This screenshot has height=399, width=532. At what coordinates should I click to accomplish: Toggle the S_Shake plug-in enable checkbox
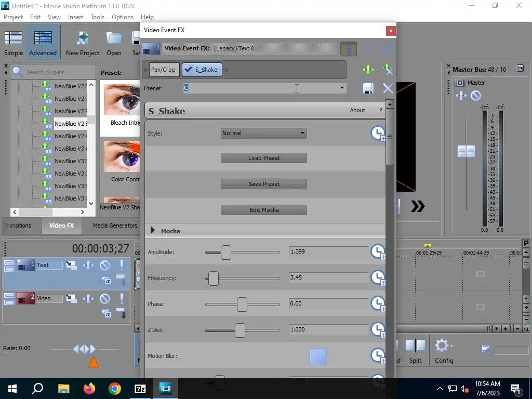pyautogui.click(x=188, y=70)
